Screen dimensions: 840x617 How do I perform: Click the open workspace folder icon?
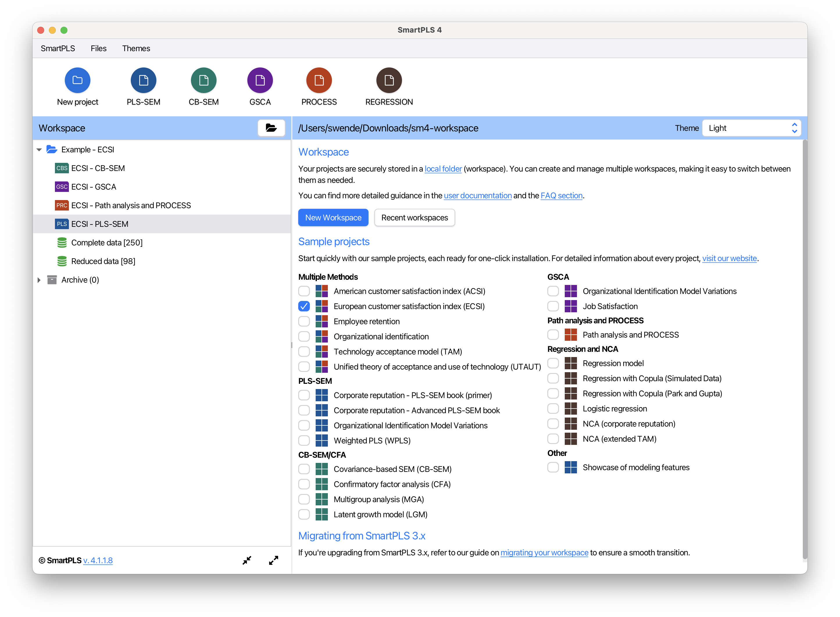(x=271, y=128)
